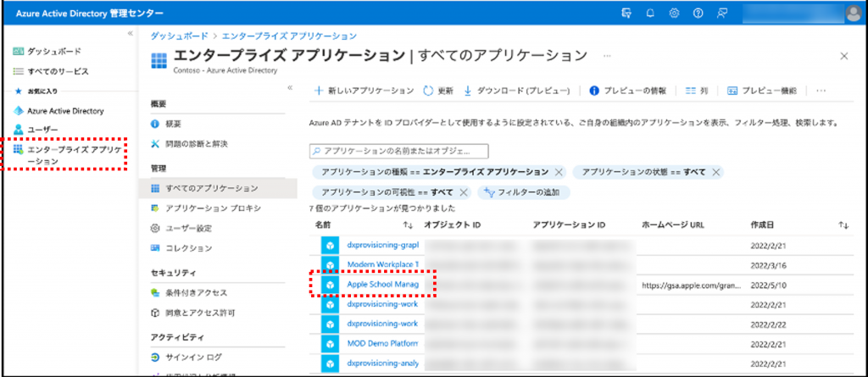
Task: Select すべてのアプリケーション menu item
Action: tap(218, 188)
